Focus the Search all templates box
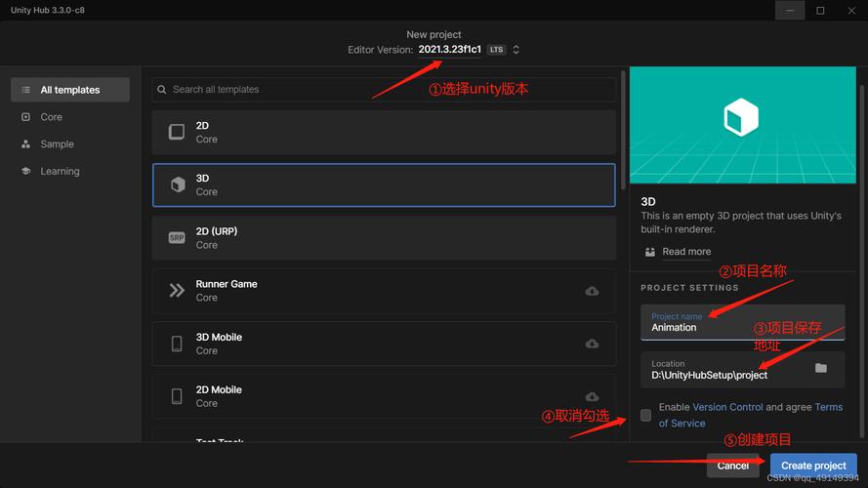Screen dimensions: 868x488 point(391,90)
